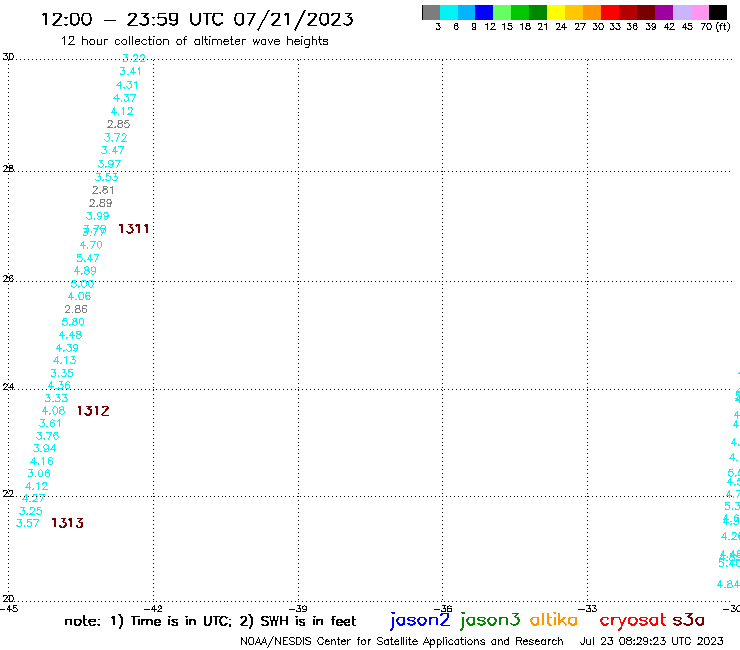Select the 3.57 value beside pass 1313
This screenshot has width=740, height=650.
pos(27,523)
